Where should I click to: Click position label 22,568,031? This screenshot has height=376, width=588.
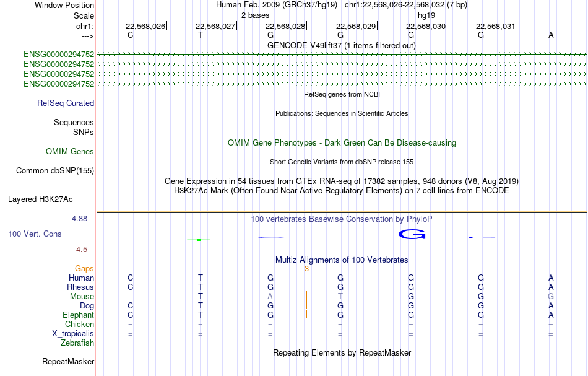click(496, 26)
